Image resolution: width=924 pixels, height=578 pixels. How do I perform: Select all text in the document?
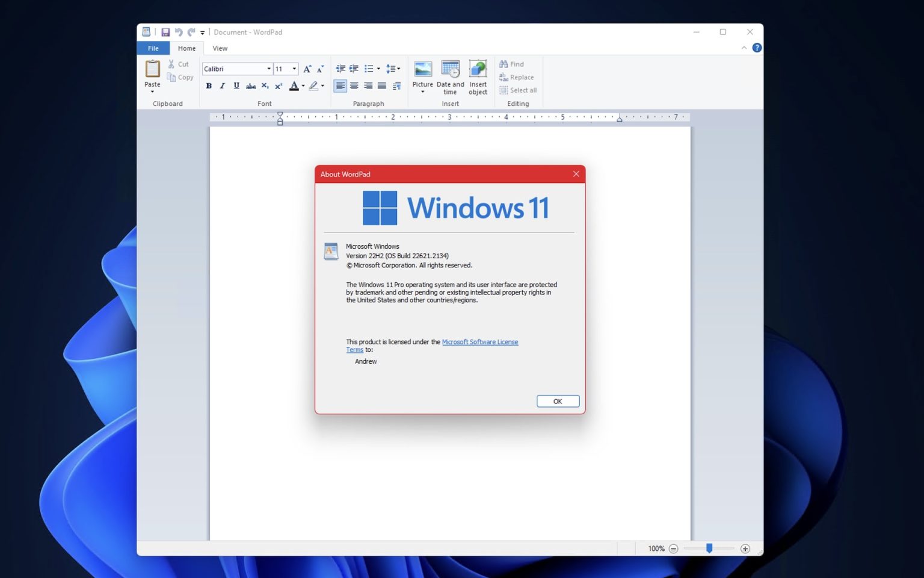(518, 90)
